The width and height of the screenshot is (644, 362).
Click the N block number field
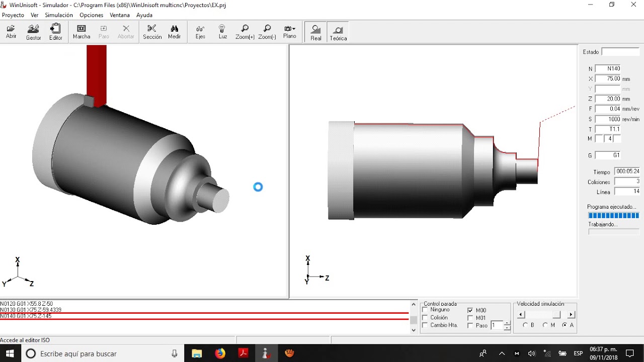[x=608, y=68]
